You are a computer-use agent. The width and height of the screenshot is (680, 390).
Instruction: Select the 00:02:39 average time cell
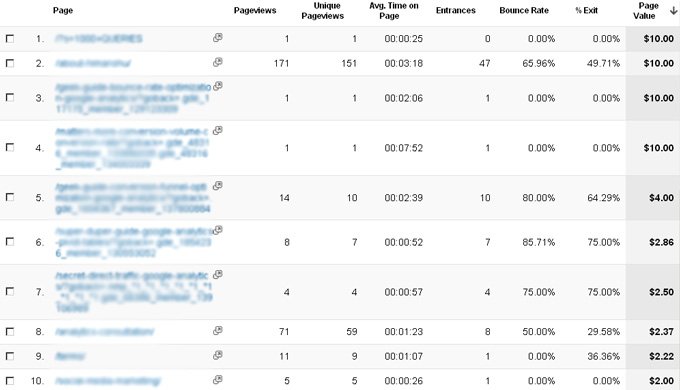coord(403,198)
